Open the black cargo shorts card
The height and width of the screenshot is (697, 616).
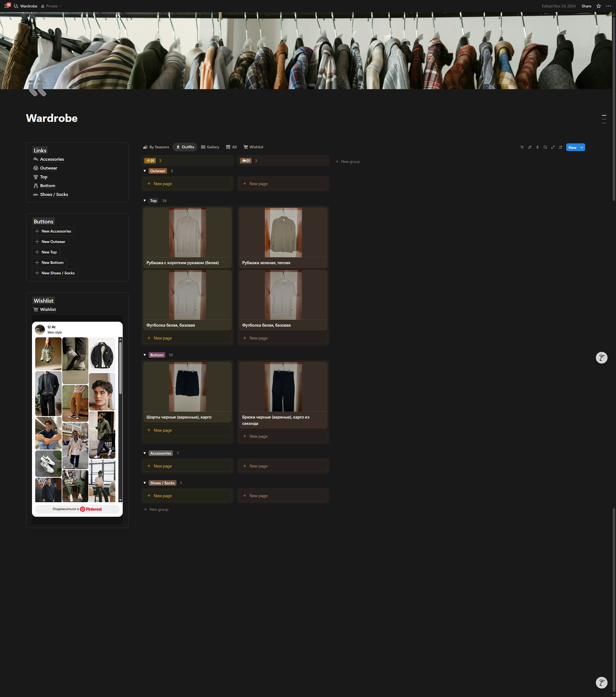[187, 392]
